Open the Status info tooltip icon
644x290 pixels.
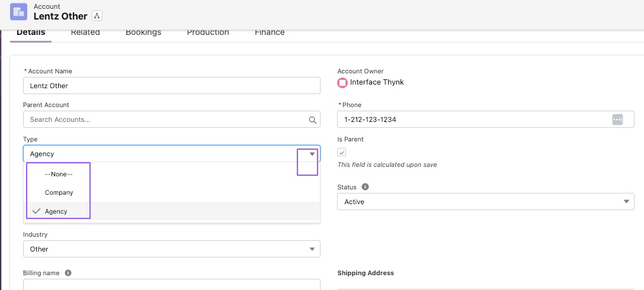(365, 186)
